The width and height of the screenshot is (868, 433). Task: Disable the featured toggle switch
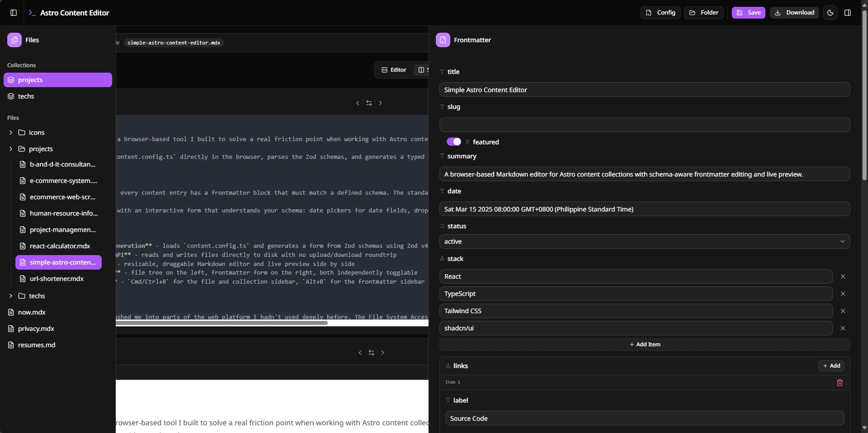pyautogui.click(x=454, y=142)
